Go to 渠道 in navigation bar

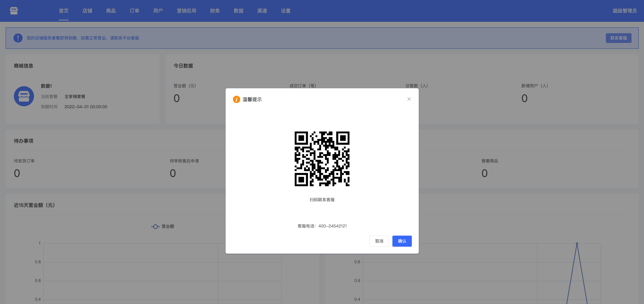tap(262, 11)
